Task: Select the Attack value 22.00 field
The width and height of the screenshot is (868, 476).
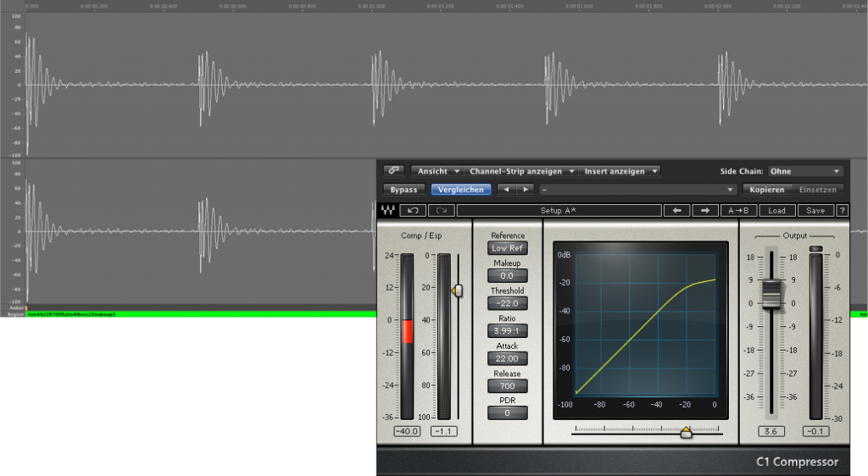Action: click(507, 358)
